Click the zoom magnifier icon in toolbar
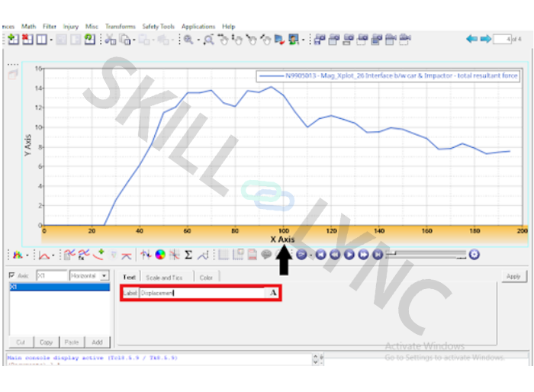 pyautogui.click(x=188, y=40)
